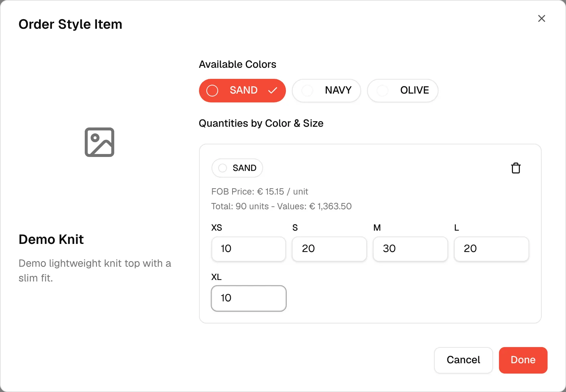
Task: Edit the XL quantity field
Action: [249, 298]
